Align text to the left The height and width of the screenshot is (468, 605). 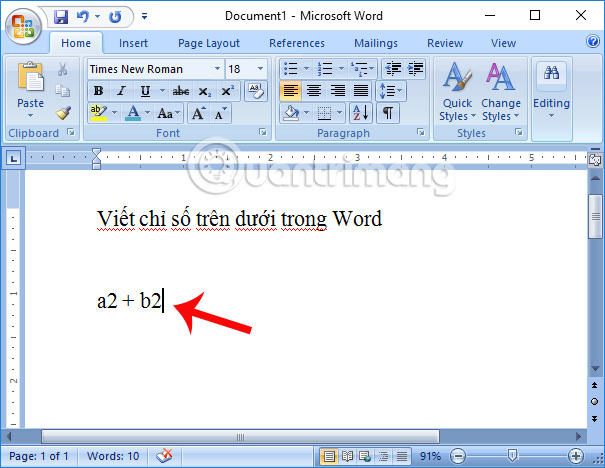(290, 91)
